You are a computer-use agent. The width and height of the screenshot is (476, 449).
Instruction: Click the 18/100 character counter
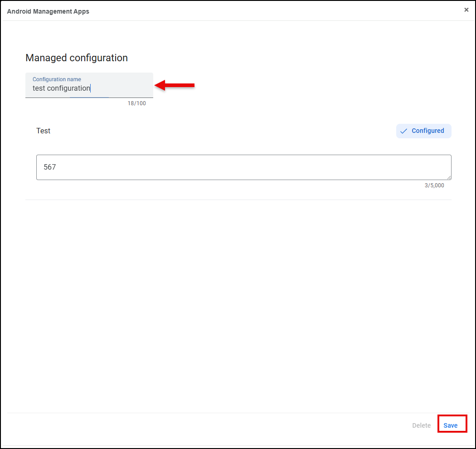pyautogui.click(x=136, y=103)
